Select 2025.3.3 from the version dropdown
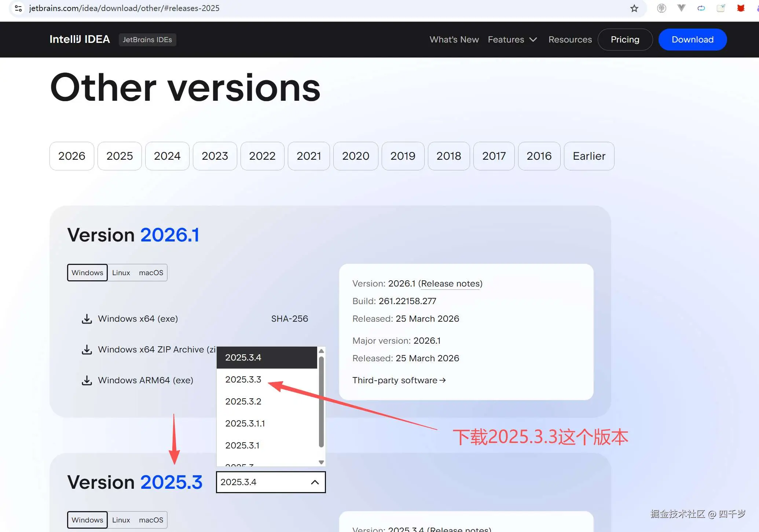 click(x=243, y=379)
